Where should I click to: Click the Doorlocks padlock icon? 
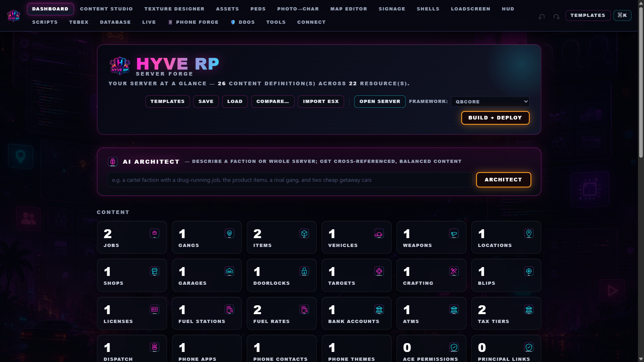(x=304, y=271)
